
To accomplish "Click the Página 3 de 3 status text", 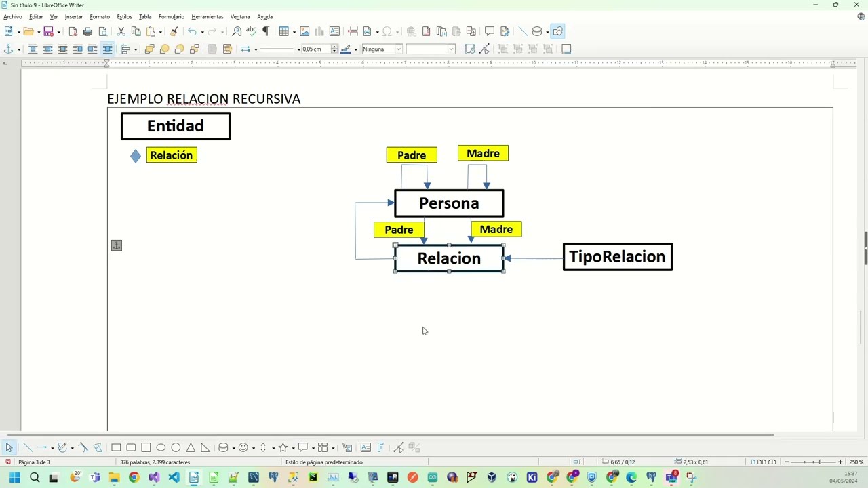I will pyautogui.click(x=34, y=462).
